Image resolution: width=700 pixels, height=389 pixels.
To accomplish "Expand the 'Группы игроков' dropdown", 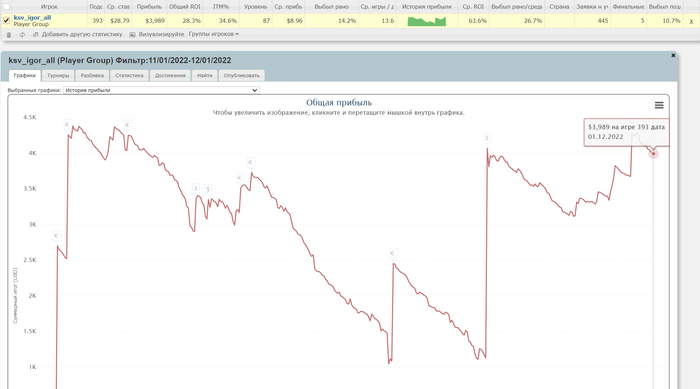I will point(213,34).
